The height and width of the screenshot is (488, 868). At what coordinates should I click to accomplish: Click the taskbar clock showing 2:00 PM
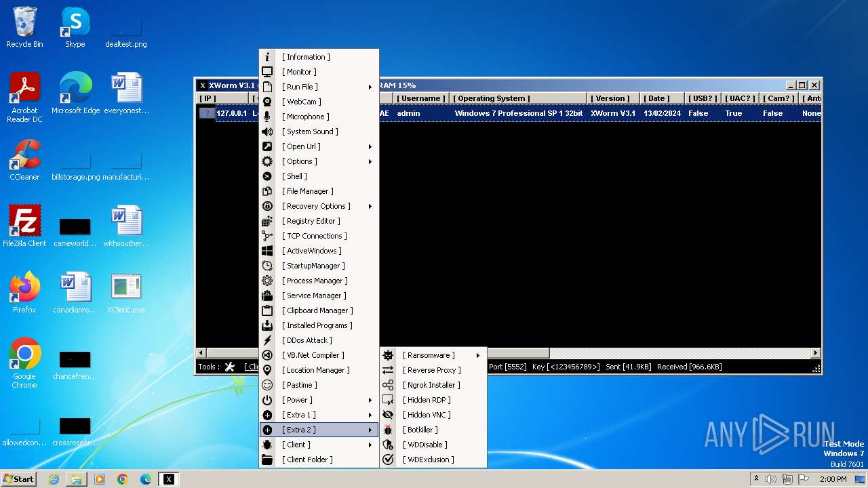pyautogui.click(x=833, y=479)
